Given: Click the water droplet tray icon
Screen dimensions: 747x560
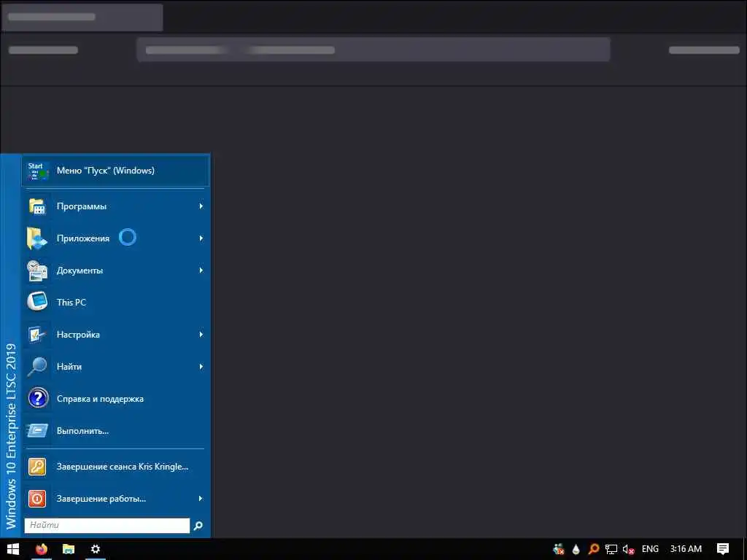Looking at the screenshot, I should point(576,549).
